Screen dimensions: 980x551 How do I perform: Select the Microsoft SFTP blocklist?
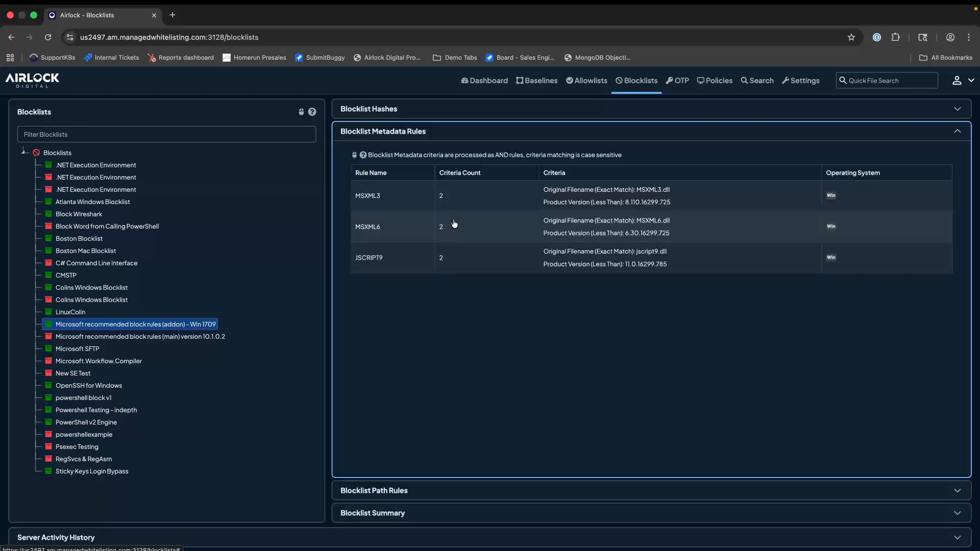click(77, 348)
